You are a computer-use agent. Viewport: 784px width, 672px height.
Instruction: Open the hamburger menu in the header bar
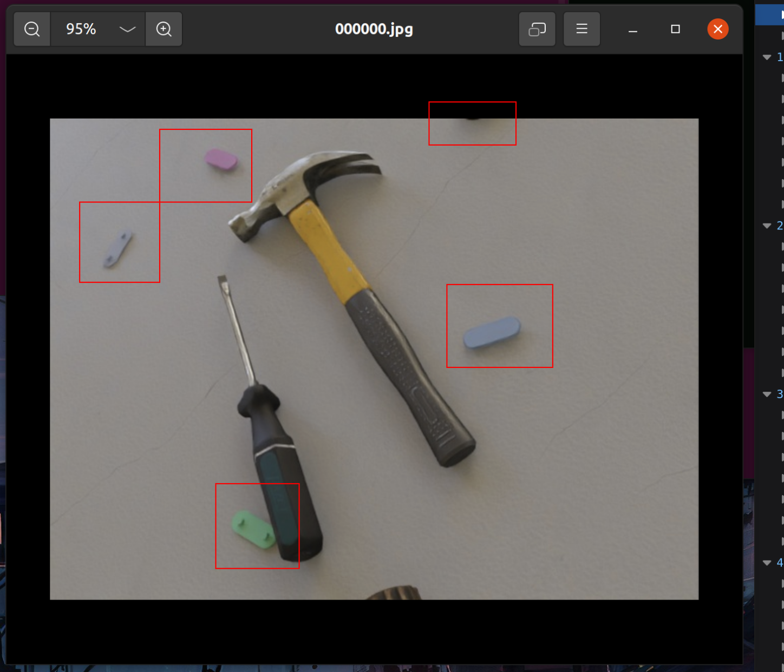[x=582, y=29]
